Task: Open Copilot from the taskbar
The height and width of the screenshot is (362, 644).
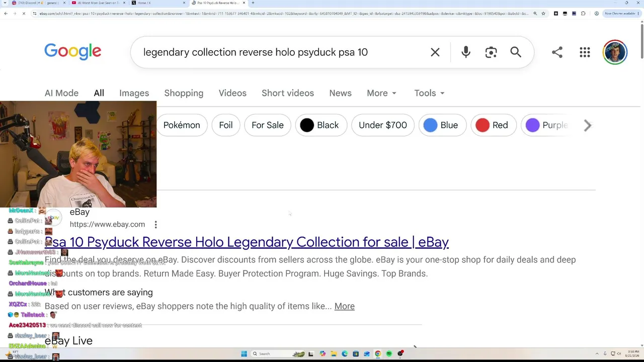Action: click(x=323, y=354)
